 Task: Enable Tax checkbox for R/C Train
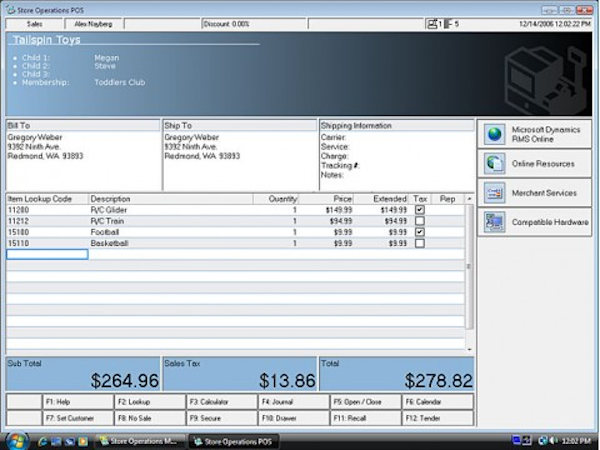[420, 221]
